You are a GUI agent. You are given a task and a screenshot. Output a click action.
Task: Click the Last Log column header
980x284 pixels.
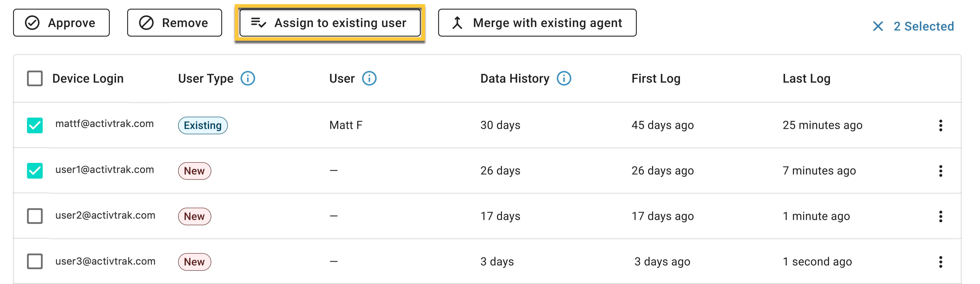(x=806, y=78)
